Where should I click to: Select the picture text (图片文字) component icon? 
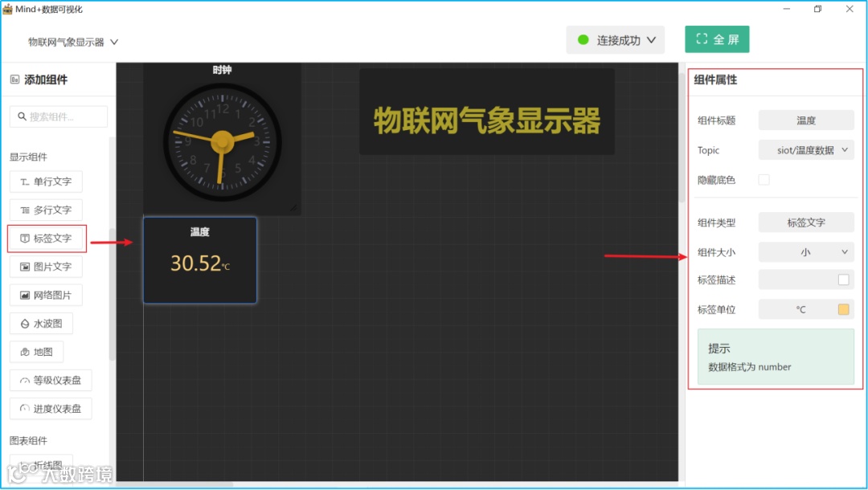click(x=24, y=267)
